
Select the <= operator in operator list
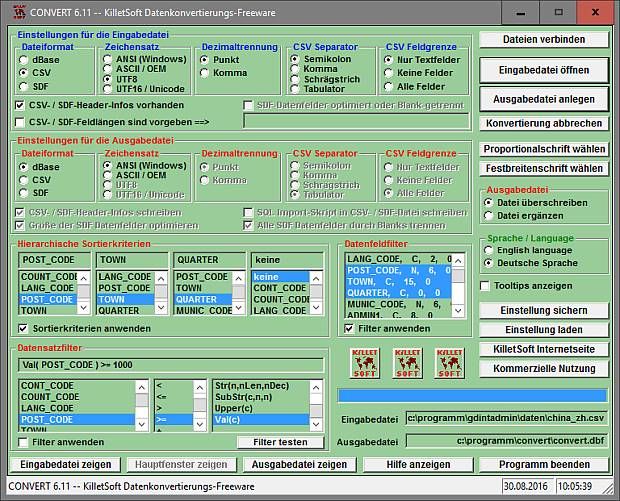[174, 397]
